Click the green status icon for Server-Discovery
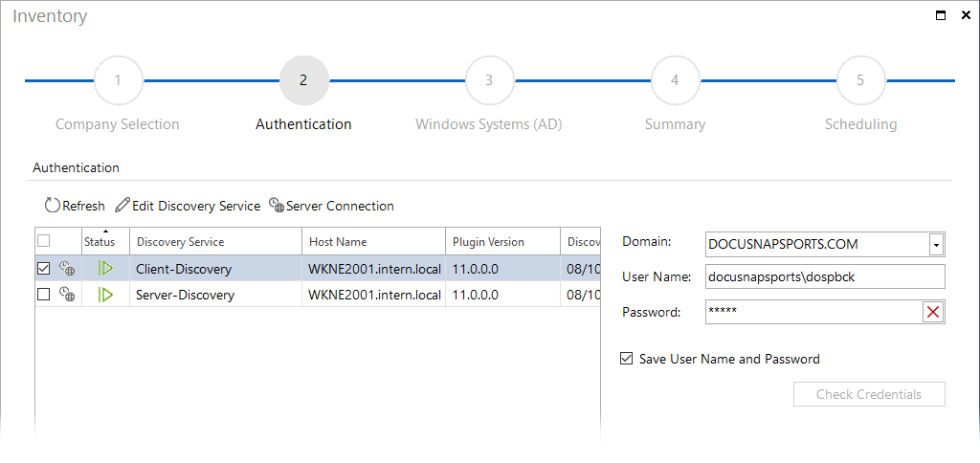Viewport: 980px width, 463px height. click(x=105, y=295)
